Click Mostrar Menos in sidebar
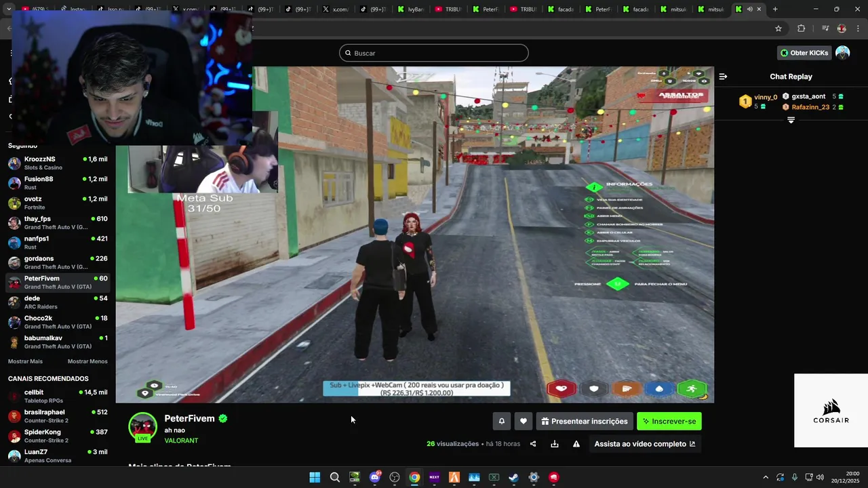This screenshot has height=488, width=868. [x=87, y=361]
